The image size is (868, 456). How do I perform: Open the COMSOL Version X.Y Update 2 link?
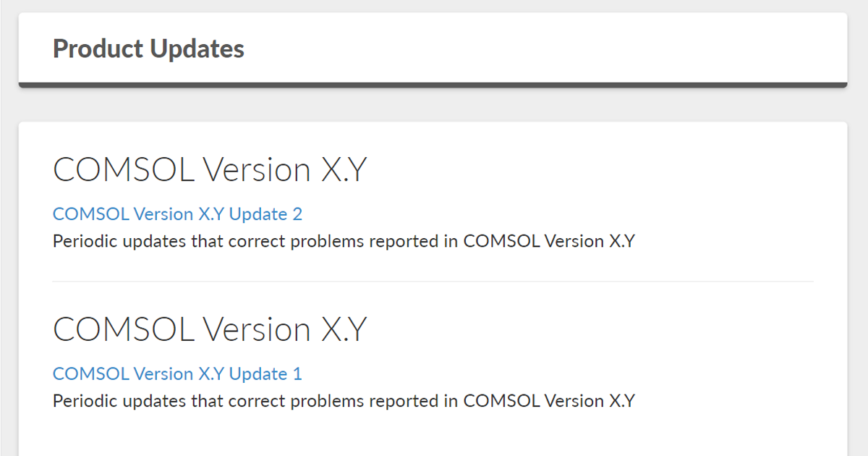(177, 214)
